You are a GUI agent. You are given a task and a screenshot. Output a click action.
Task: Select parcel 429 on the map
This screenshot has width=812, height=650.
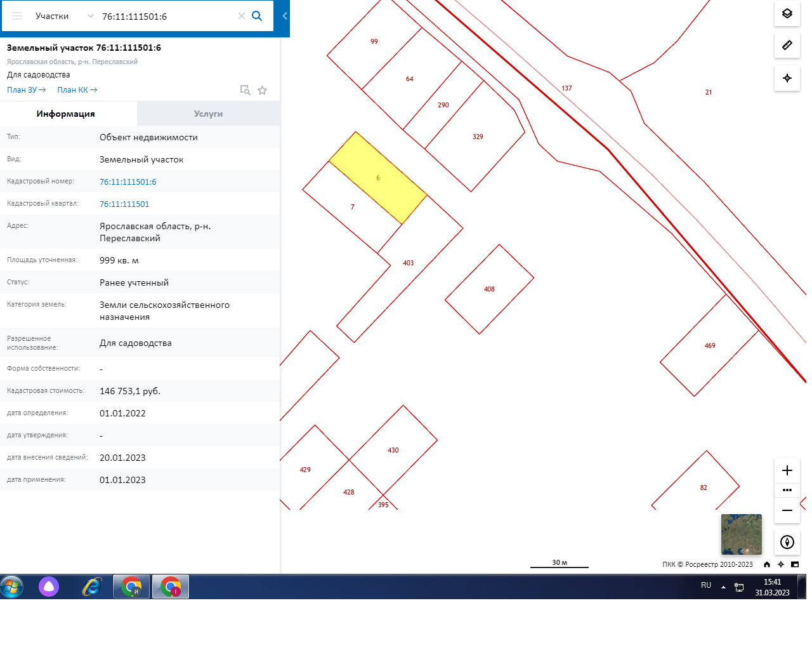click(305, 470)
